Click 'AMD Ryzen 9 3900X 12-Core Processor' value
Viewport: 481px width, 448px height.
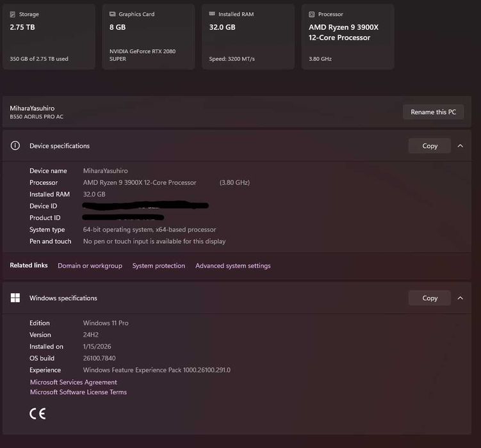coord(140,182)
